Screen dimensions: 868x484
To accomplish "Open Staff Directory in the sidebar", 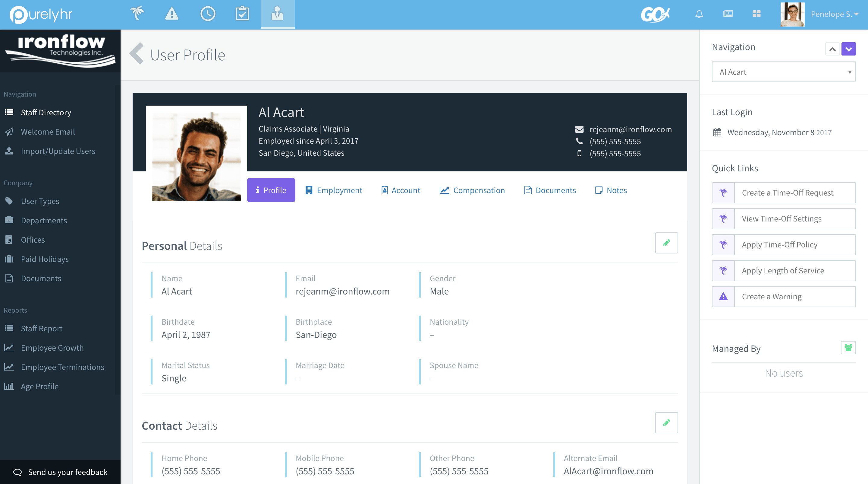I will pyautogui.click(x=46, y=112).
